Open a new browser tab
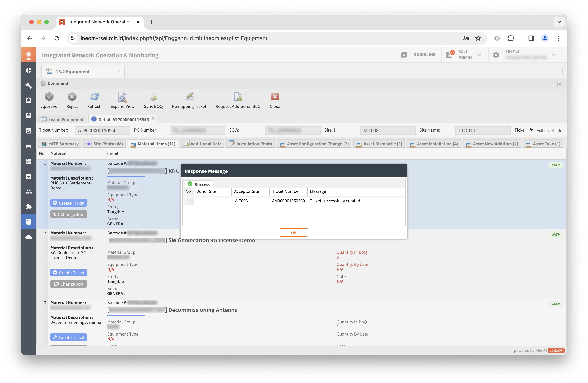Screen dimensions: 588x383 coord(151,22)
